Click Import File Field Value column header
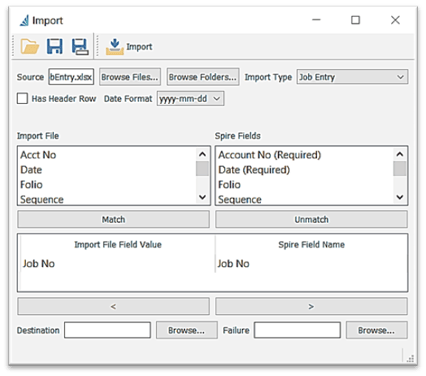The image size is (426, 376). point(118,245)
